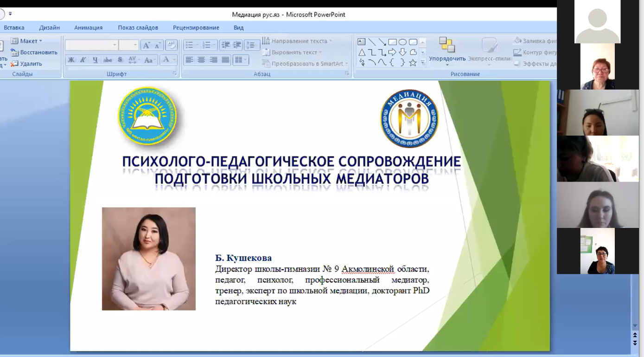Open Заливка фигуры shape fill

536,41
